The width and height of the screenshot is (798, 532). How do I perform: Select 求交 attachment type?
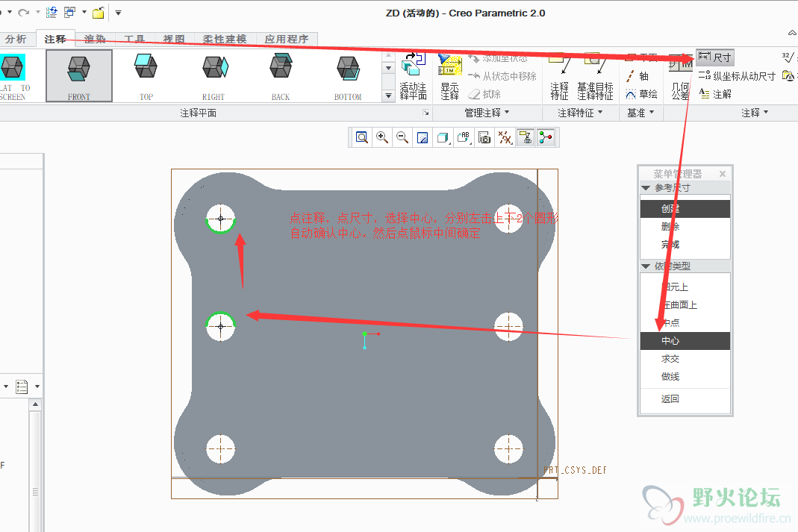pyautogui.click(x=685, y=359)
